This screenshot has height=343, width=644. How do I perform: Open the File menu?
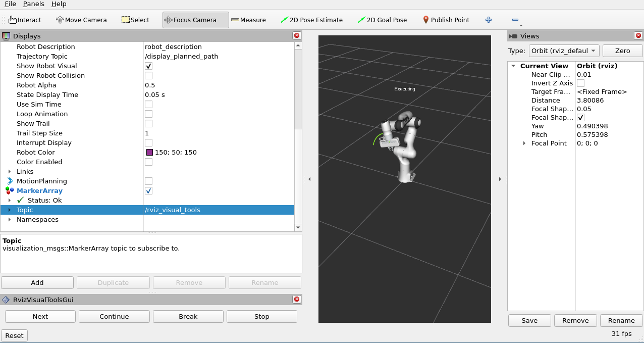click(10, 4)
